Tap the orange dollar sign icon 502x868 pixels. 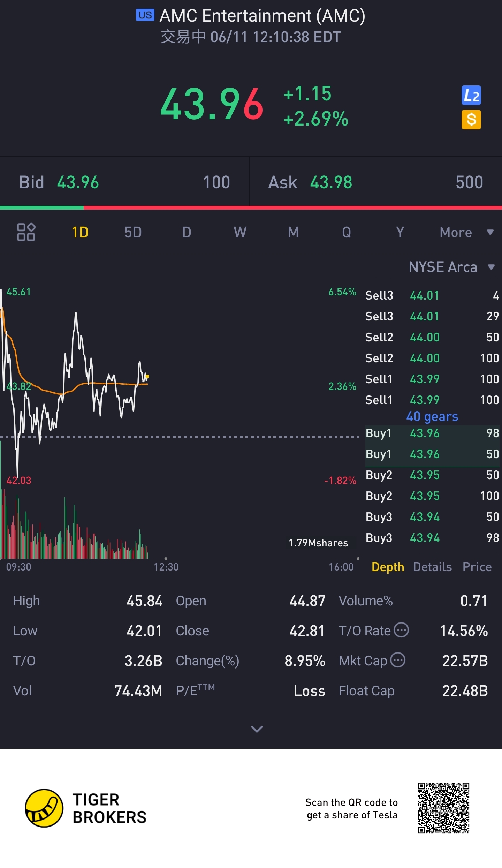[471, 120]
